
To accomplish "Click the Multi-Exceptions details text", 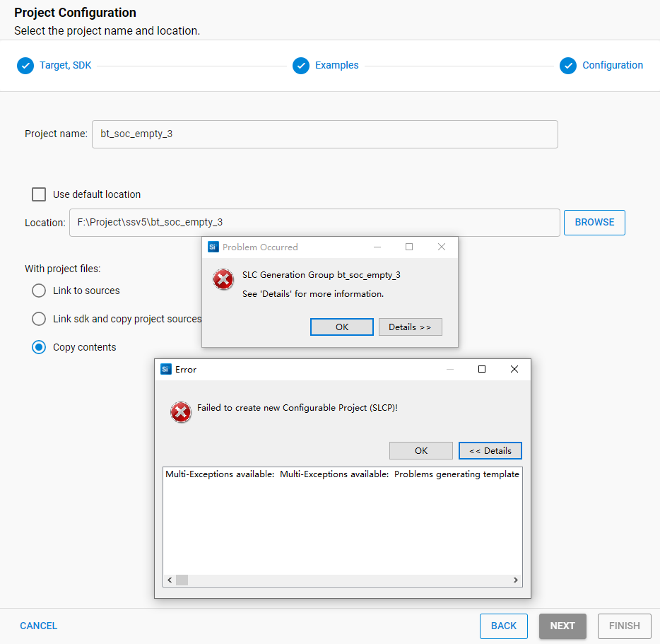I will tap(342, 474).
